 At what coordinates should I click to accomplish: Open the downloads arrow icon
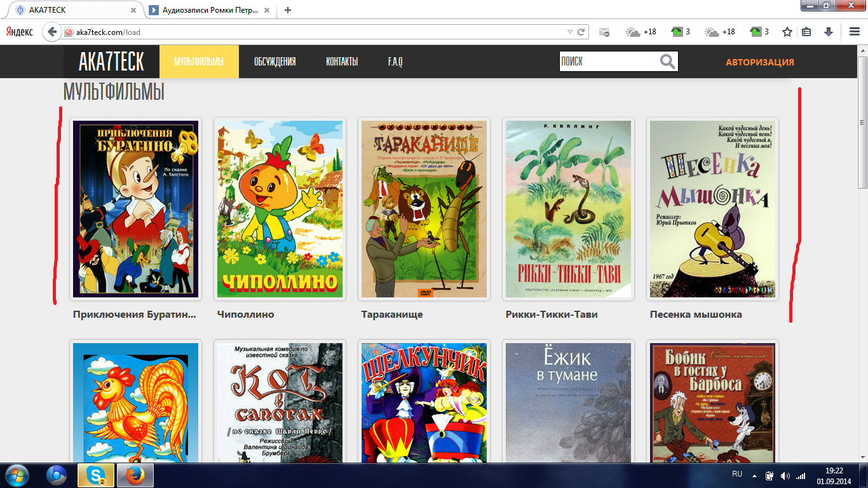pyautogui.click(x=829, y=32)
